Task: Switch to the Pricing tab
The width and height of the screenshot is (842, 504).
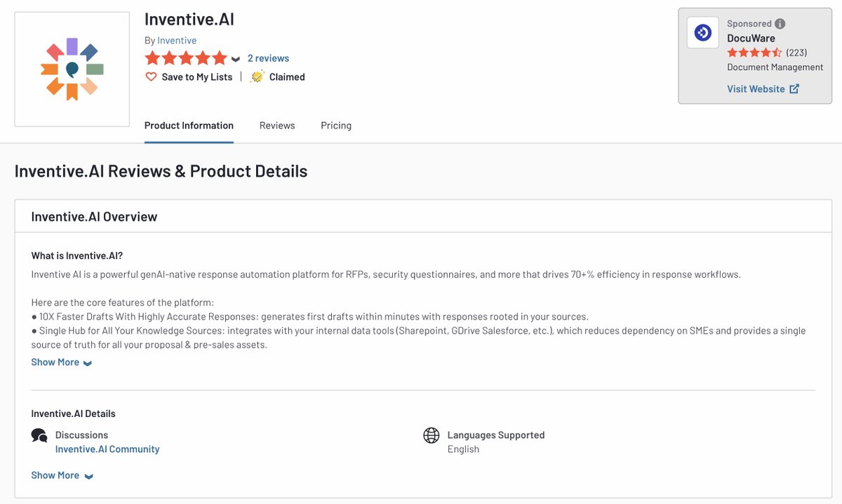Action: click(x=336, y=125)
